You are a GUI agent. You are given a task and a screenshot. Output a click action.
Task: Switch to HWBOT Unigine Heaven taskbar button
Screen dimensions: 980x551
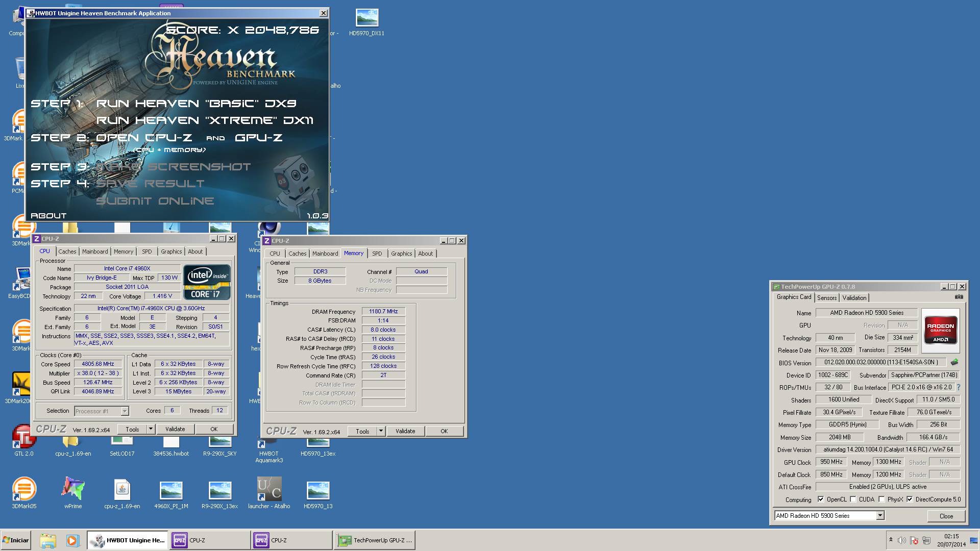click(128, 540)
